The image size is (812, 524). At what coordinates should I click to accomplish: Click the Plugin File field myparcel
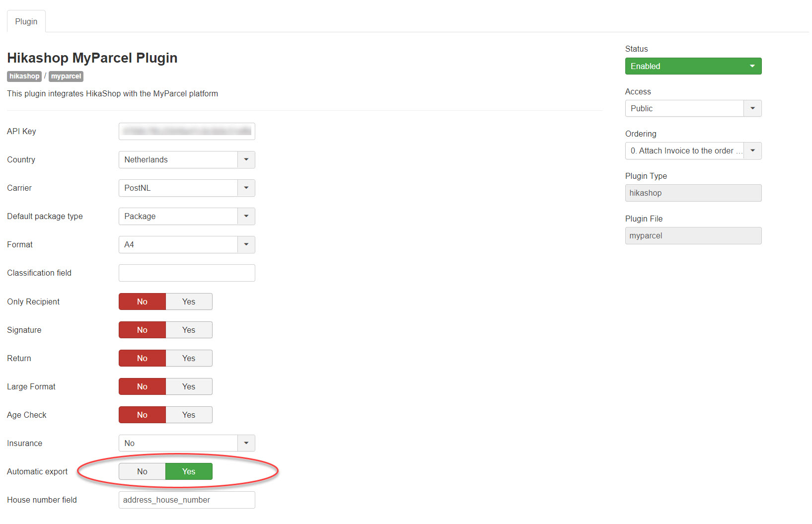pos(693,235)
